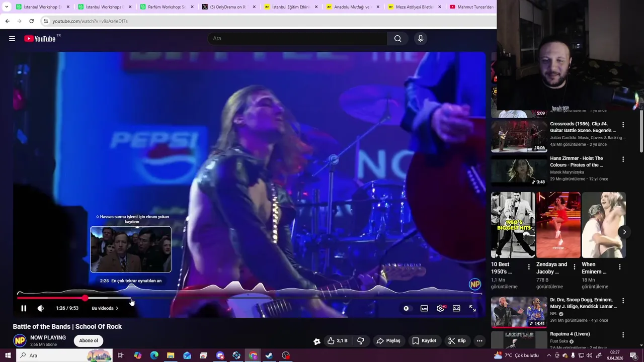
Task: Like the video (3,1 B)
Action: tap(337, 341)
